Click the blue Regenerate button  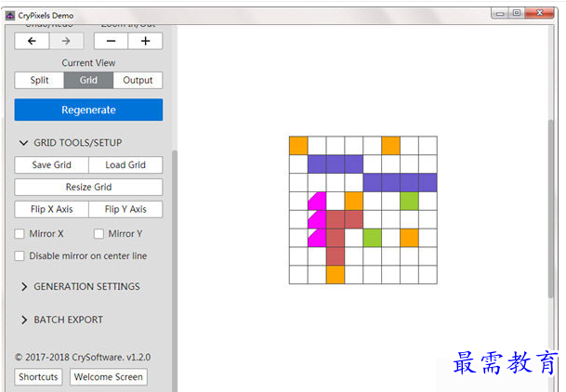pos(88,110)
